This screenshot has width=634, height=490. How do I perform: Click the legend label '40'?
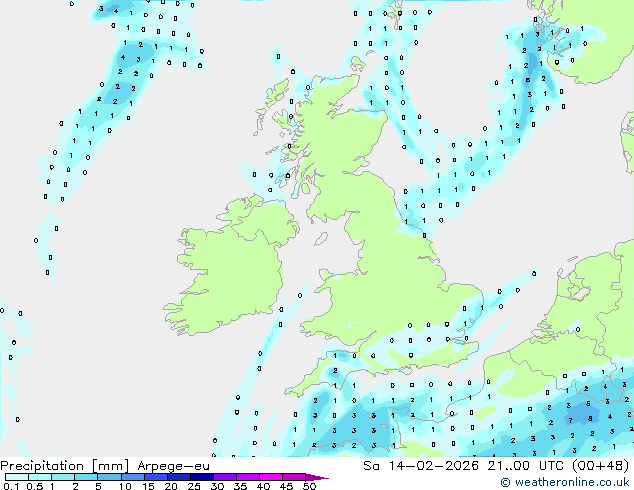[263, 486]
